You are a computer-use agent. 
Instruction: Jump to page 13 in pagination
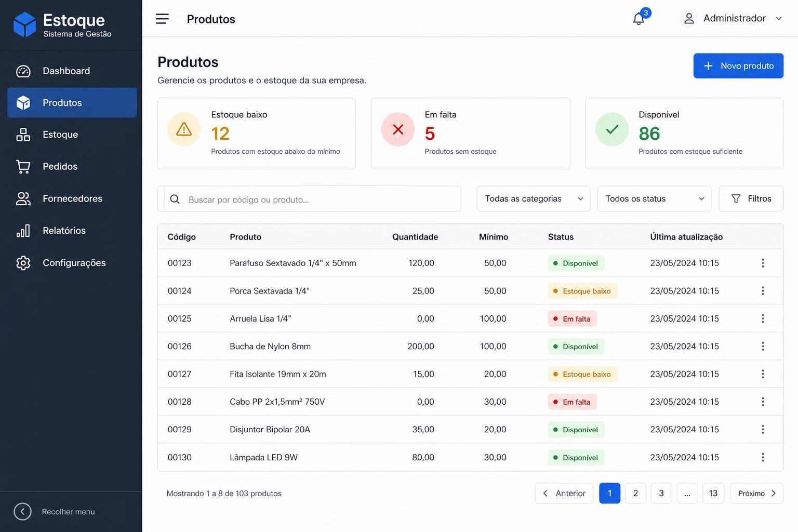(713, 494)
